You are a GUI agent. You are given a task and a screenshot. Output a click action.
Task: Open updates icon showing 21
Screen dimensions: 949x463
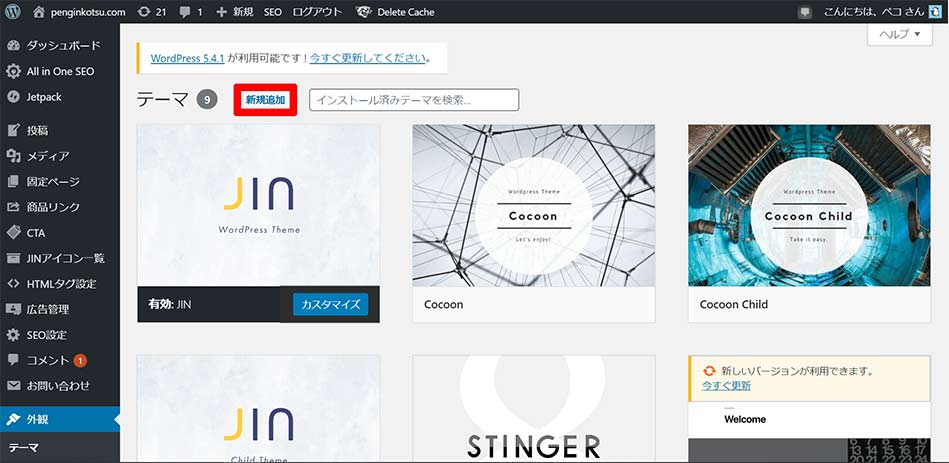(143, 11)
